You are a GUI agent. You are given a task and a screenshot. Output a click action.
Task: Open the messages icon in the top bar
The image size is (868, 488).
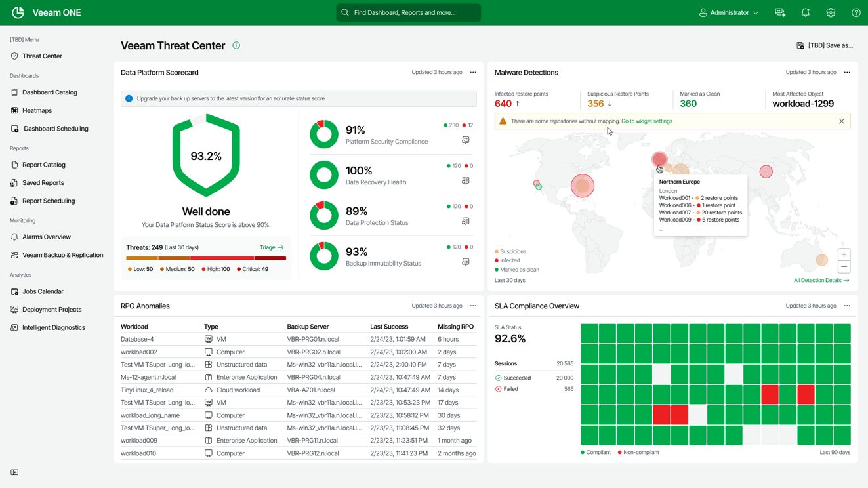[780, 12]
